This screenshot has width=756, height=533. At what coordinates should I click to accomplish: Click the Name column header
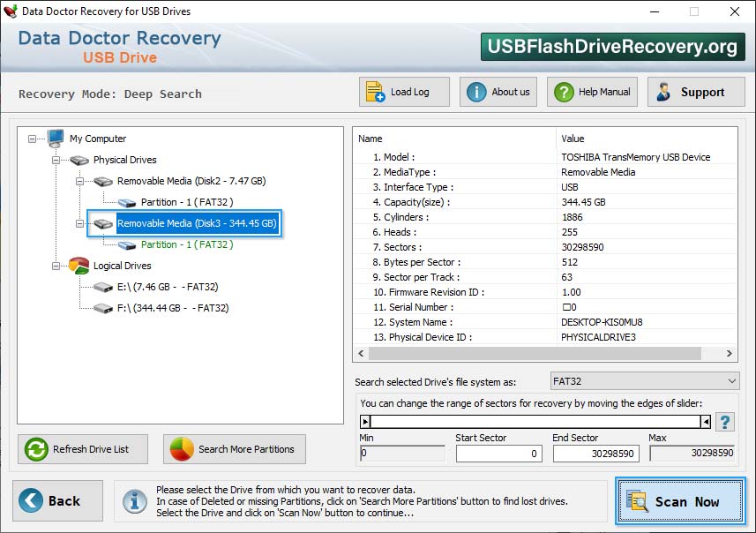point(454,139)
